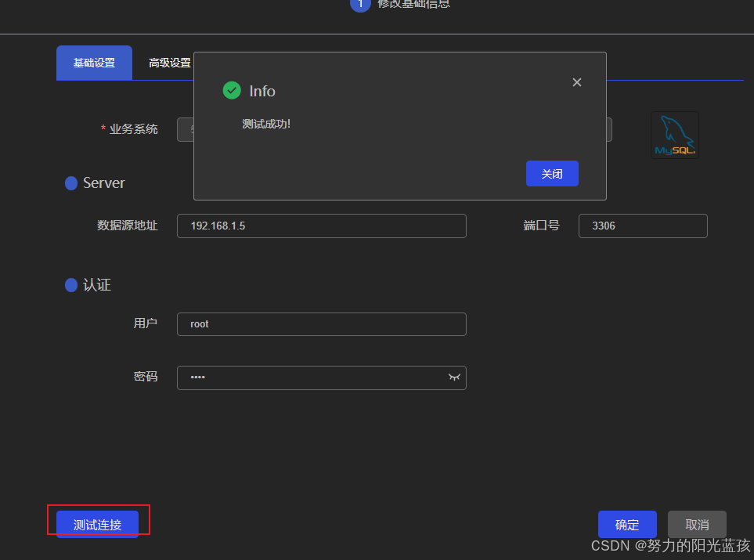Image resolution: width=754 pixels, height=560 pixels.
Task: Click the hidden-password mask icon in 密码 field
Action: (454, 377)
